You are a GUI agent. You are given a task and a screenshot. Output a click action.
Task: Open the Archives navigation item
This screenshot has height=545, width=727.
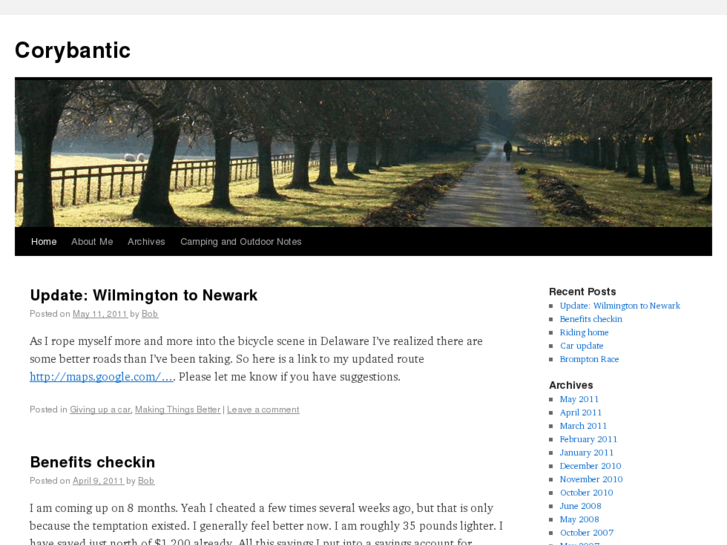tap(146, 242)
